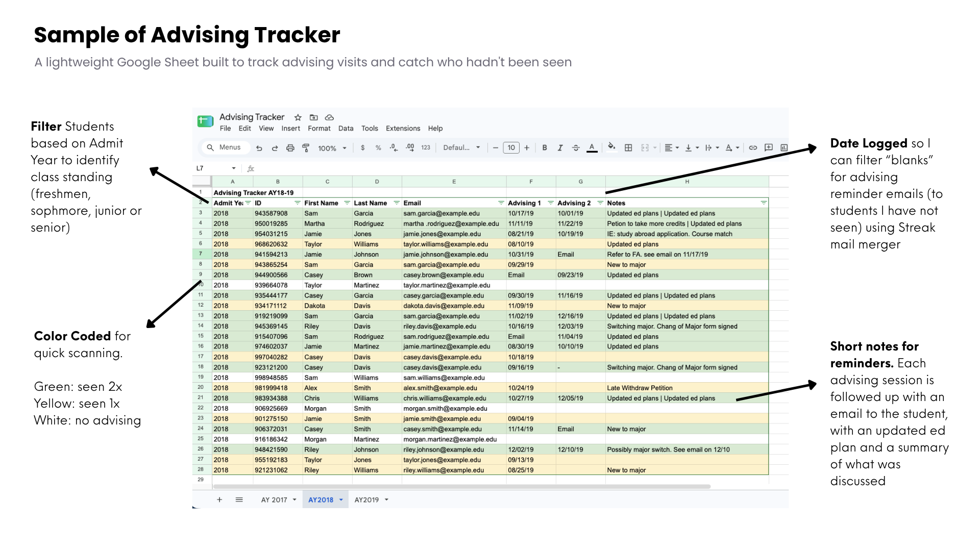Click the increase decimal places icon

click(x=410, y=147)
